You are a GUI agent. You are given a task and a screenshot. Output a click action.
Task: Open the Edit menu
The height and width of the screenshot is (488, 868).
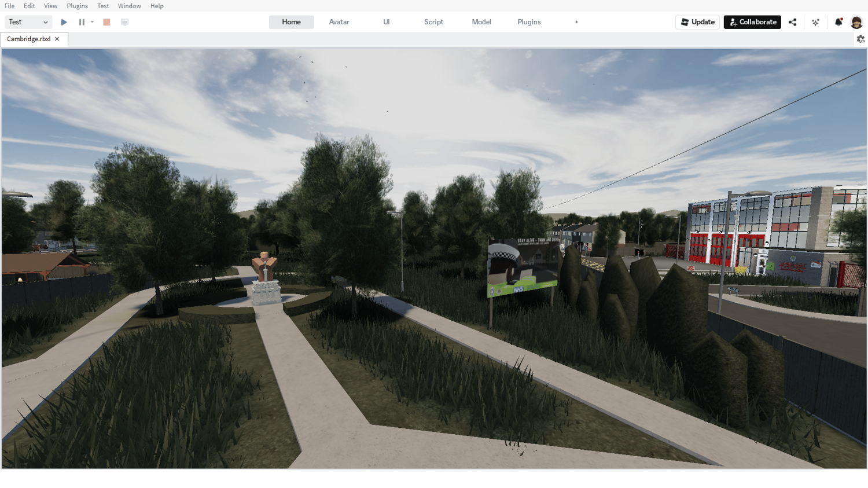[29, 6]
